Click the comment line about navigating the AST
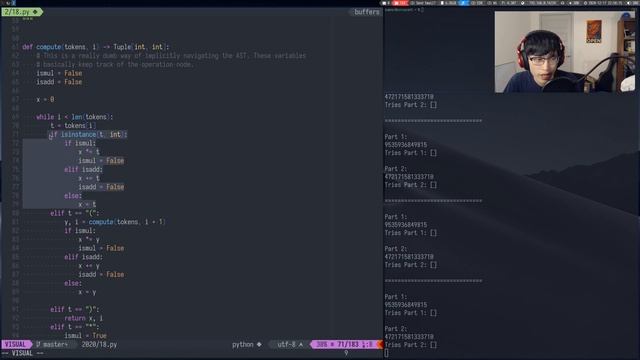This screenshot has height=360, width=640. [x=171, y=56]
